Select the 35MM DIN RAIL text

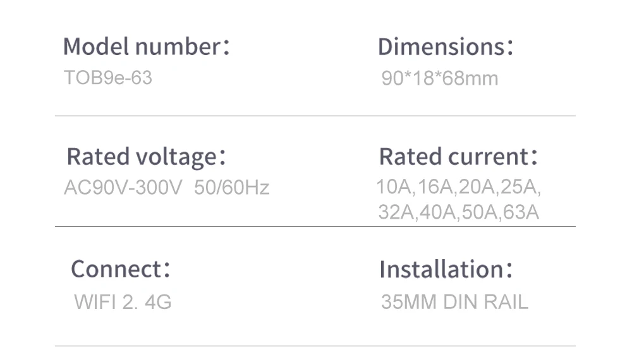[x=454, y=302]
